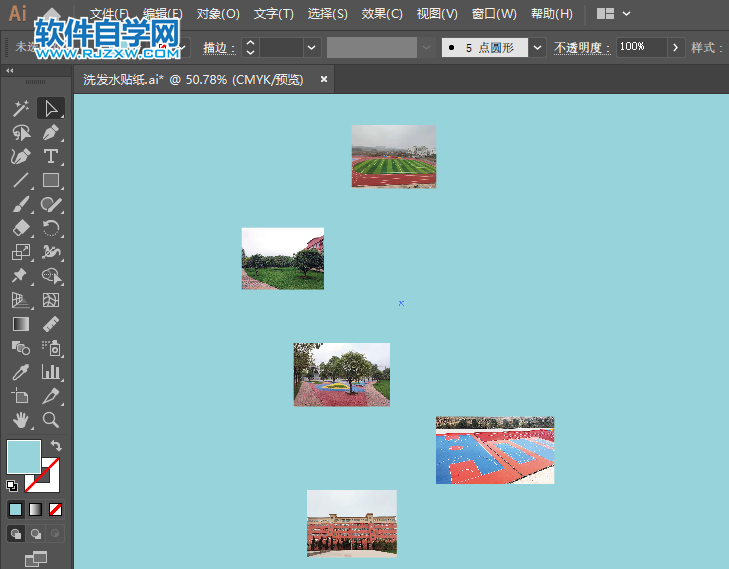Viewport: 729px width, 569px height.
Task: Select the Line Segment tool
Action: point(21,180)
